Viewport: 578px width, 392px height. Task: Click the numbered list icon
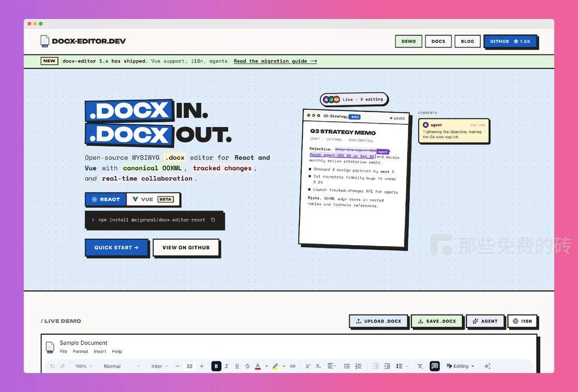click(x=358, y=366)
